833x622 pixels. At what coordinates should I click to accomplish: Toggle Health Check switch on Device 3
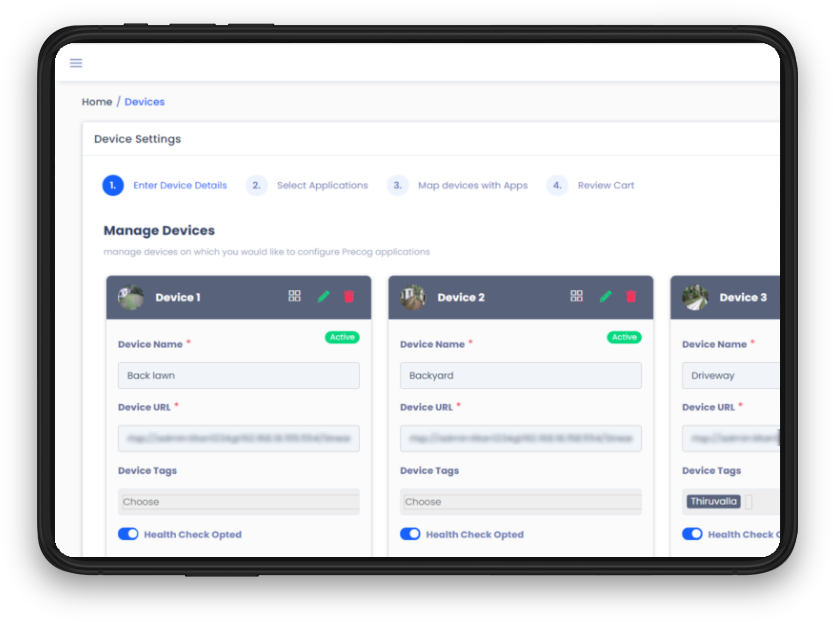tap(692, 534)
